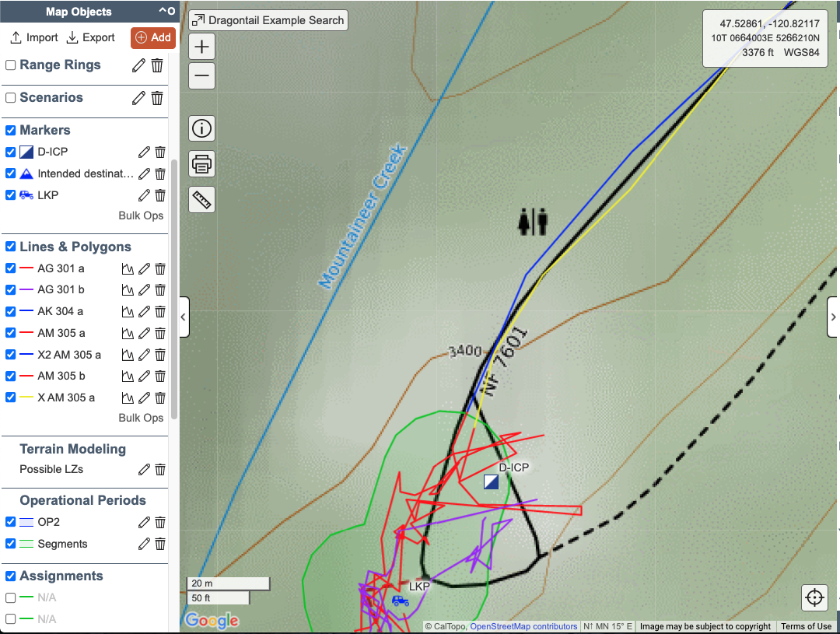Image resolution: width=840 pixels, height=634 pixels.
Task: Edit the AG 301 b line
Action: 144,290
